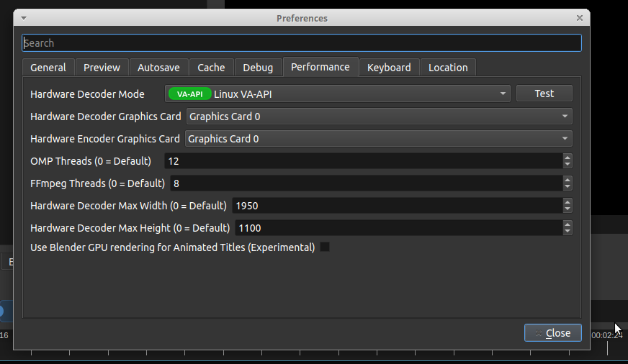Increase OMP Threads with up arrow

[x=567, y=158]
